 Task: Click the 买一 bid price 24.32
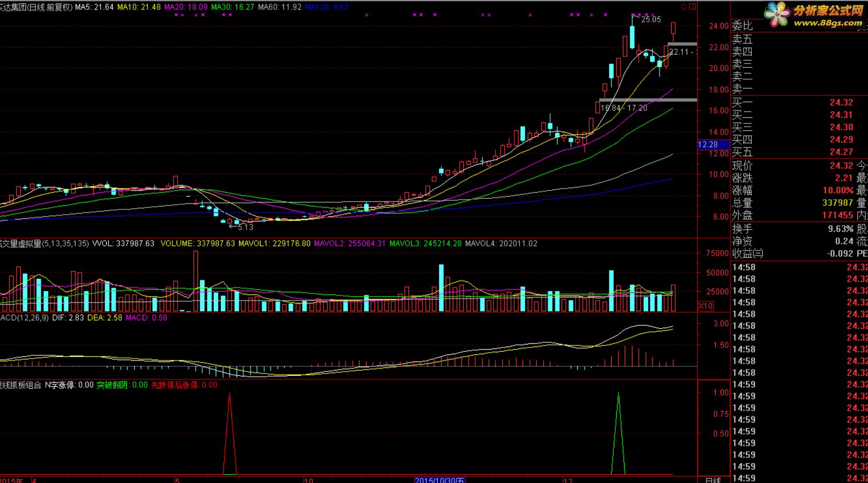tap(841, 103)
